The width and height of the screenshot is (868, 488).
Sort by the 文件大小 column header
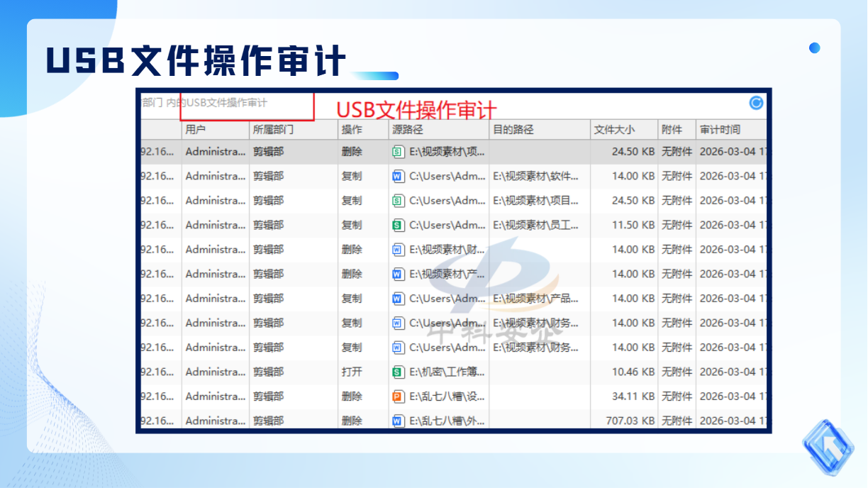point(624,130)
